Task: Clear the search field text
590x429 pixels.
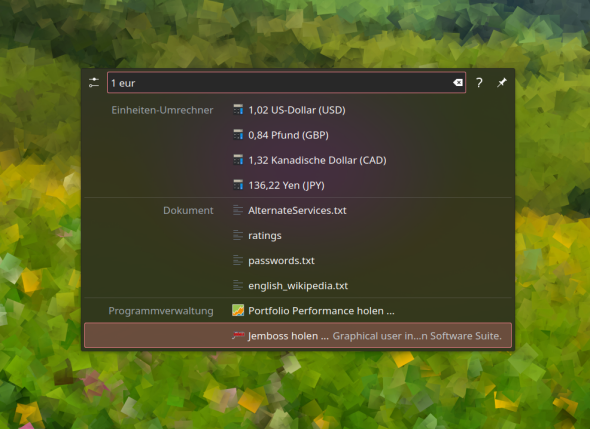Action: click(x=458, y=82)
